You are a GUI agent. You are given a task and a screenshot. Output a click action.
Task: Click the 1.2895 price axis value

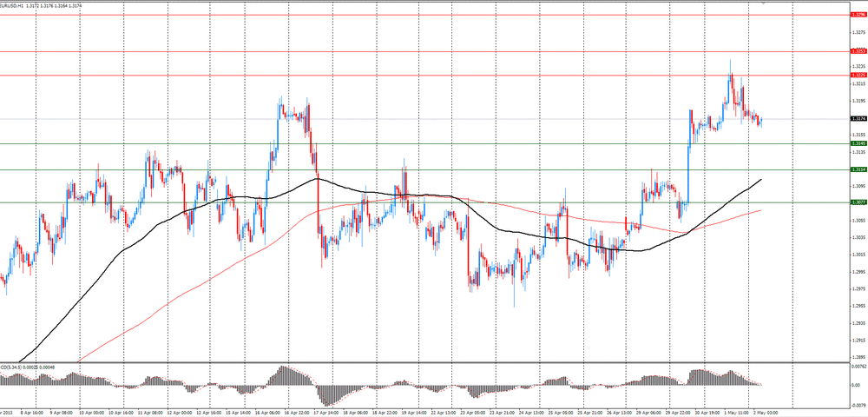pyautogui.click(x=859, y=357)
